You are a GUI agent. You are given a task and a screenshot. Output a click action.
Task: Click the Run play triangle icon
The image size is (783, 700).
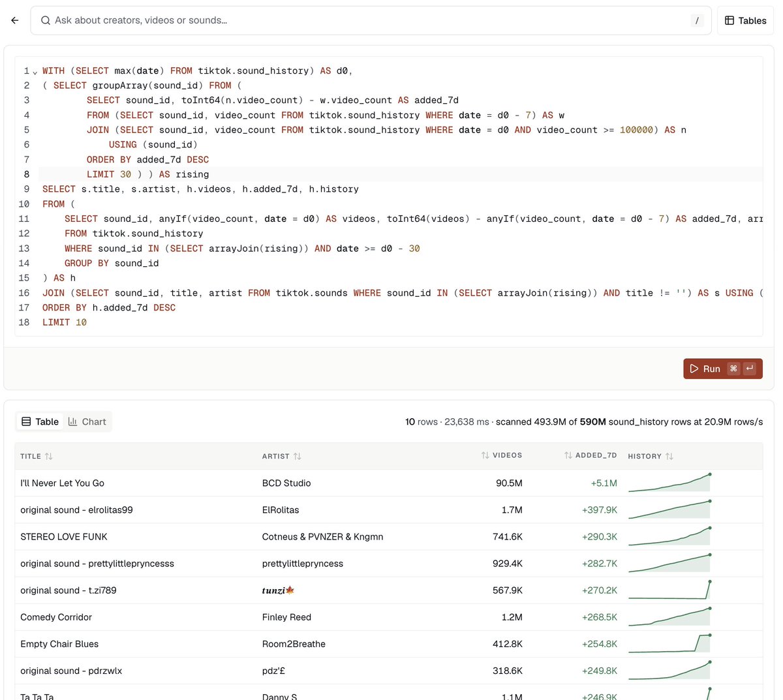(x=694, y=369)
